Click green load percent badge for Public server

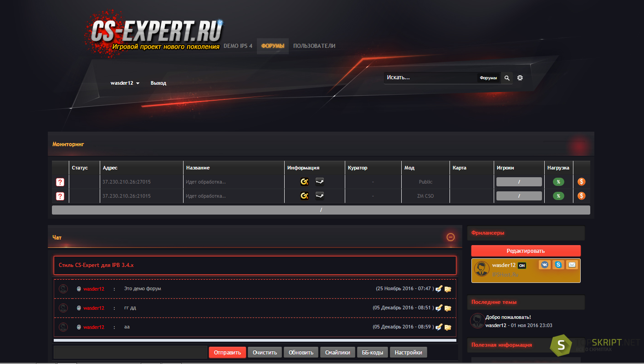[x=558, y=182]
